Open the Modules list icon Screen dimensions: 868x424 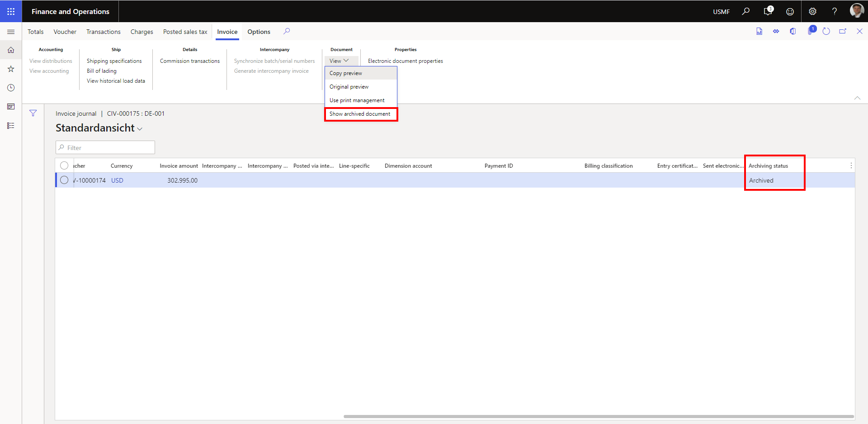(x=11, y=126)
